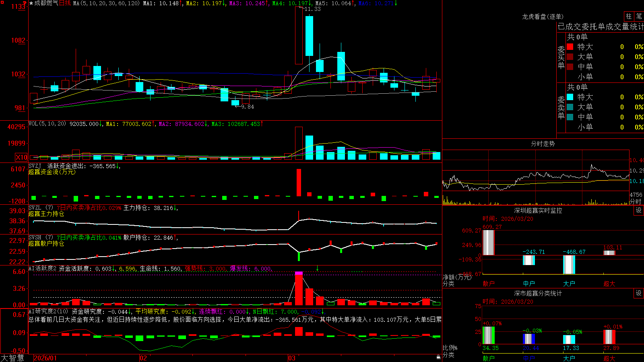Click the magenta-topped bar in AI活跃度2 panel
The width and height of the screenshot is (644, 362).
(299, 288)
